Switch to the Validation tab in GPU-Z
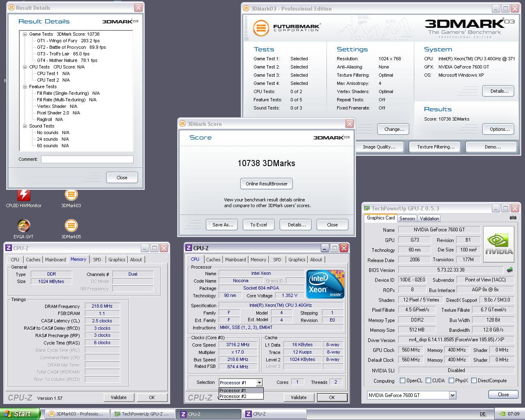The width and height of the screenshot is (525, 420). point(430,219)
